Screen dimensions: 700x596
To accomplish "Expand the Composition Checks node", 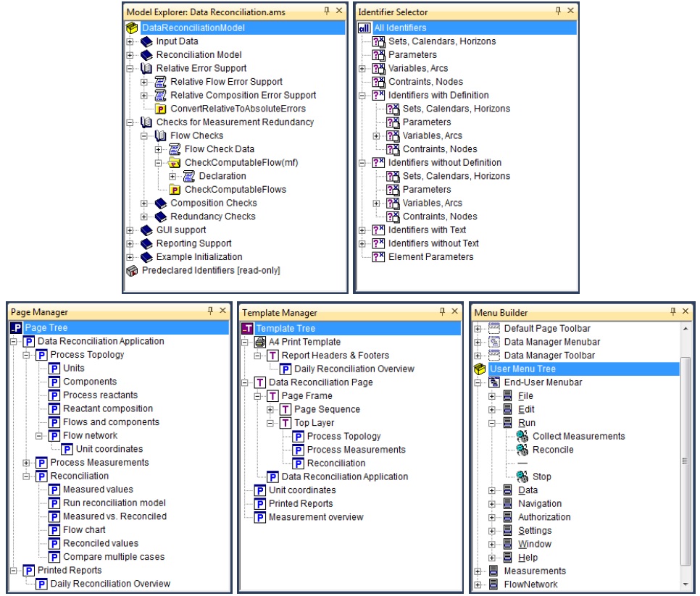I will point(143,203).
